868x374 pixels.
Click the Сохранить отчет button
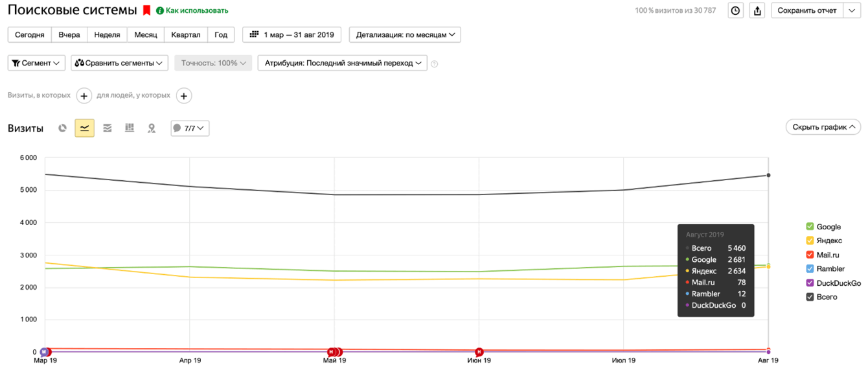point(807,10)
